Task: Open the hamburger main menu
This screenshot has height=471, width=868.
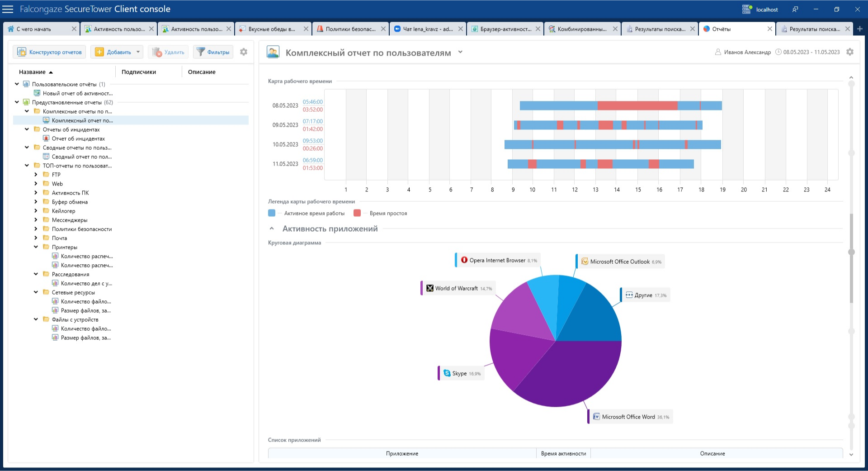Action: [8, 9]
